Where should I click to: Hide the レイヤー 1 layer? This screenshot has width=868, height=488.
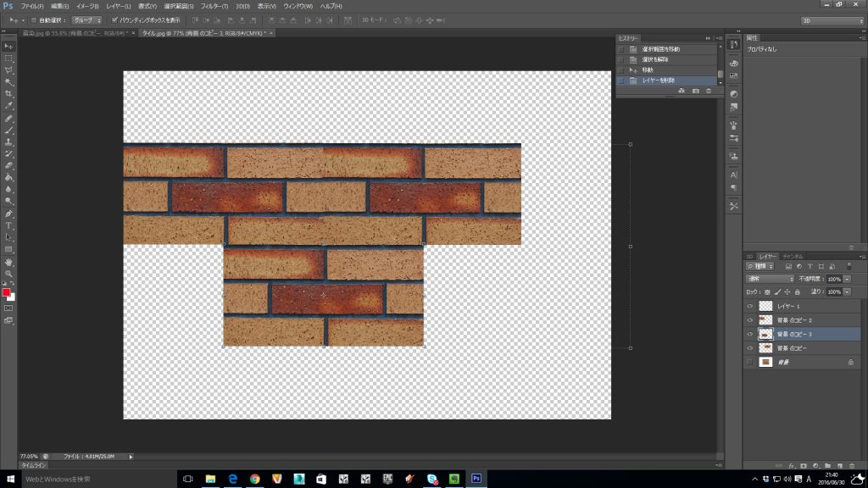point(749,306)
